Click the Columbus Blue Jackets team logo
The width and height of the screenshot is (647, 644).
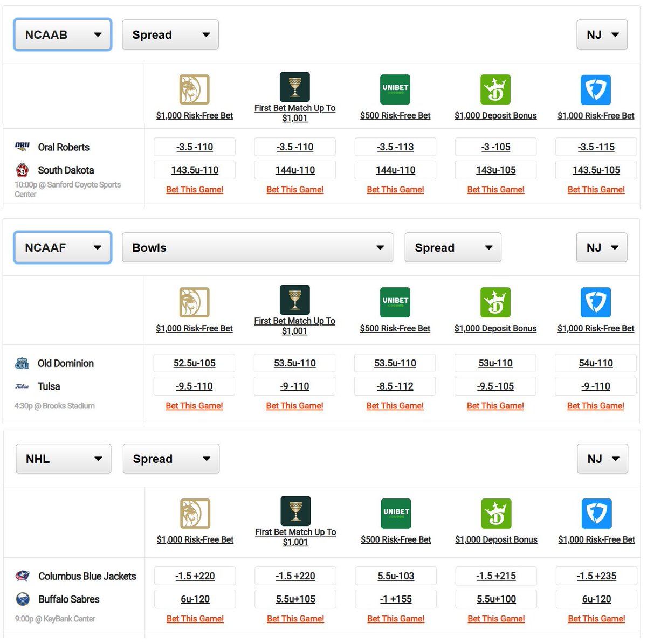click(23, 576)
